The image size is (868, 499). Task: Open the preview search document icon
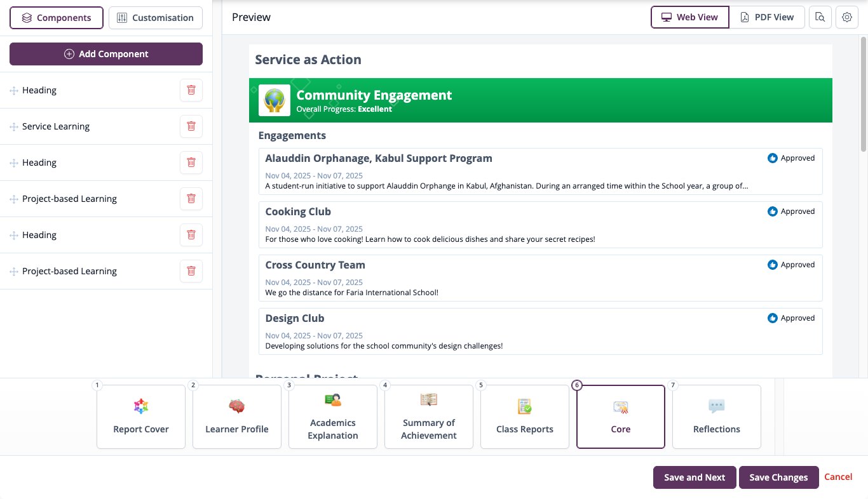point(820,17)
